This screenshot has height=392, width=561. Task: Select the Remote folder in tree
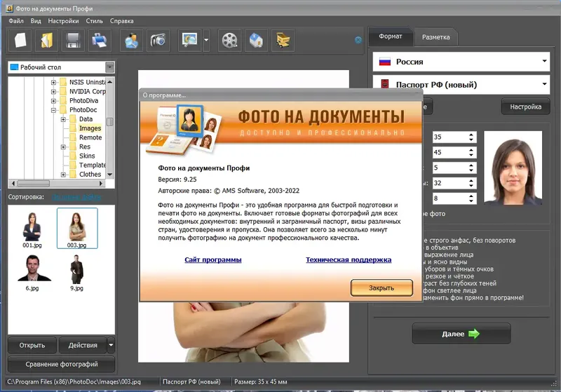90,137
